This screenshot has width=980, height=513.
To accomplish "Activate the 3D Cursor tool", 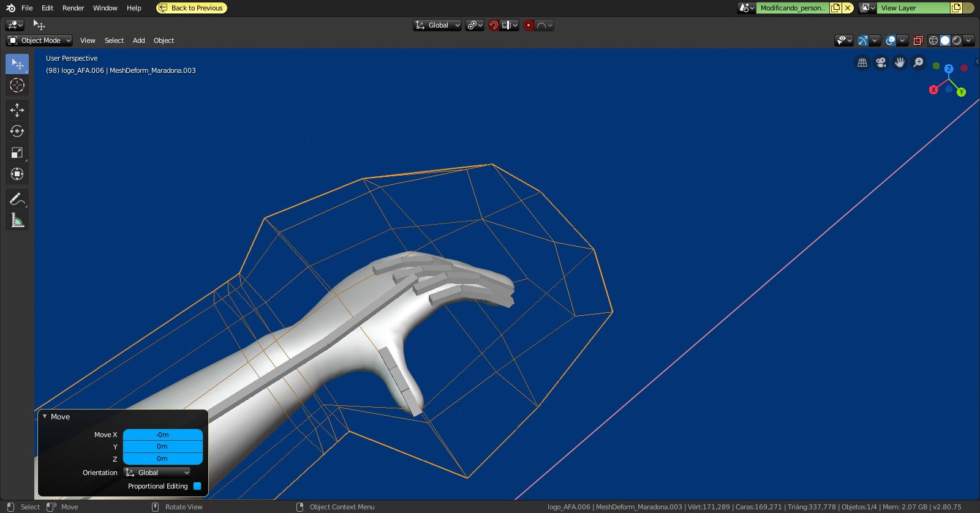I will [x=17, y=85].
